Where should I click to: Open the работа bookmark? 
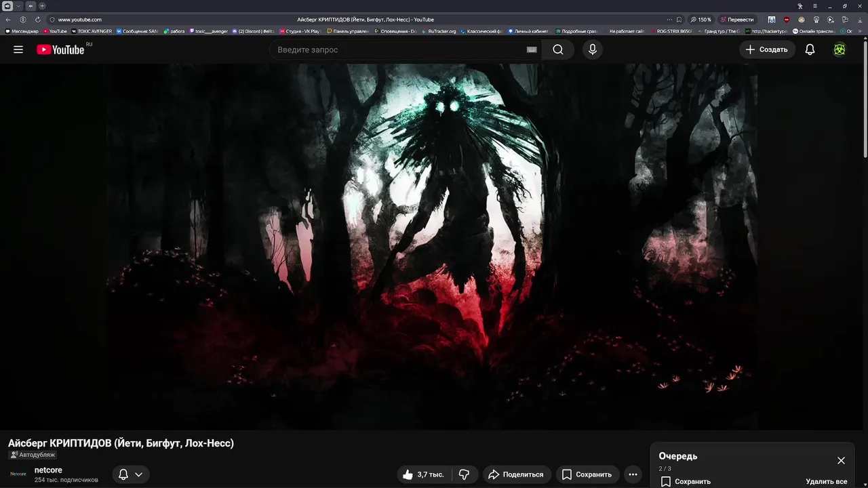(174, 31)
